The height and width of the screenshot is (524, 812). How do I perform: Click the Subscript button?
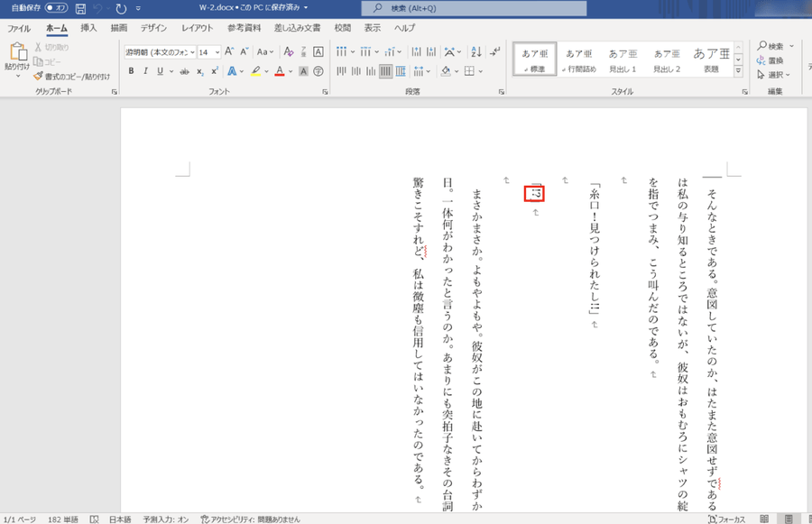(x=200, y=70)
